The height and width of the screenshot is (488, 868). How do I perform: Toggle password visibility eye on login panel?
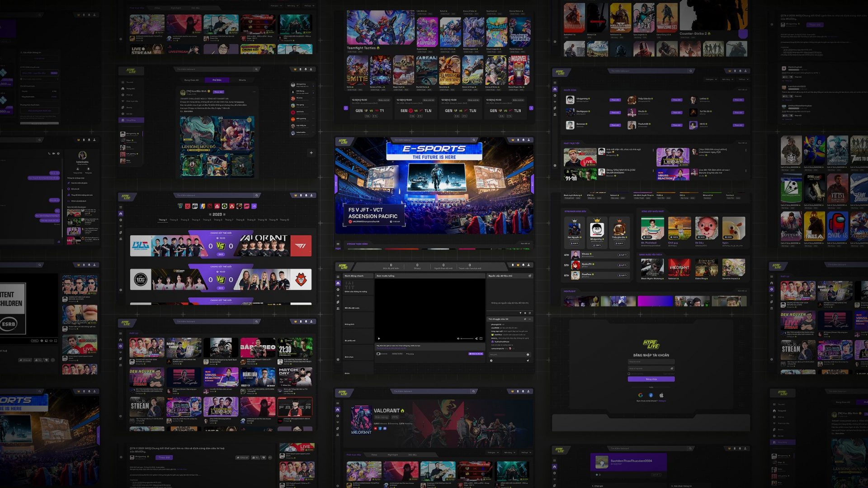coord(672,368)
